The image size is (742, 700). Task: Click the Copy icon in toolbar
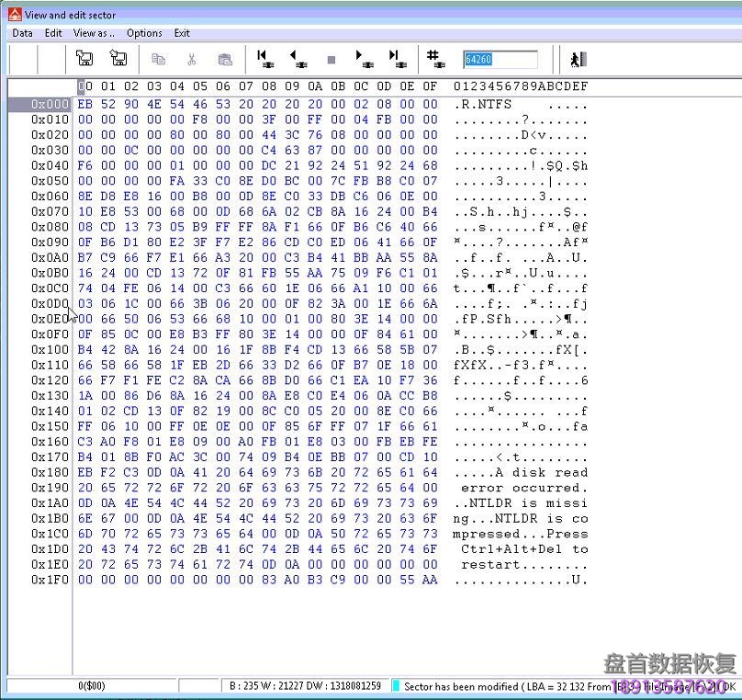pos(158,60)
